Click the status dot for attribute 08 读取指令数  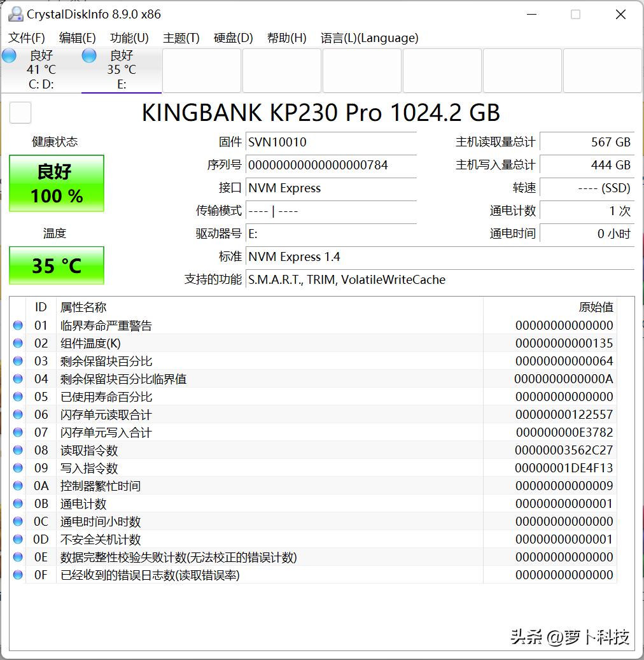[18, 450]
